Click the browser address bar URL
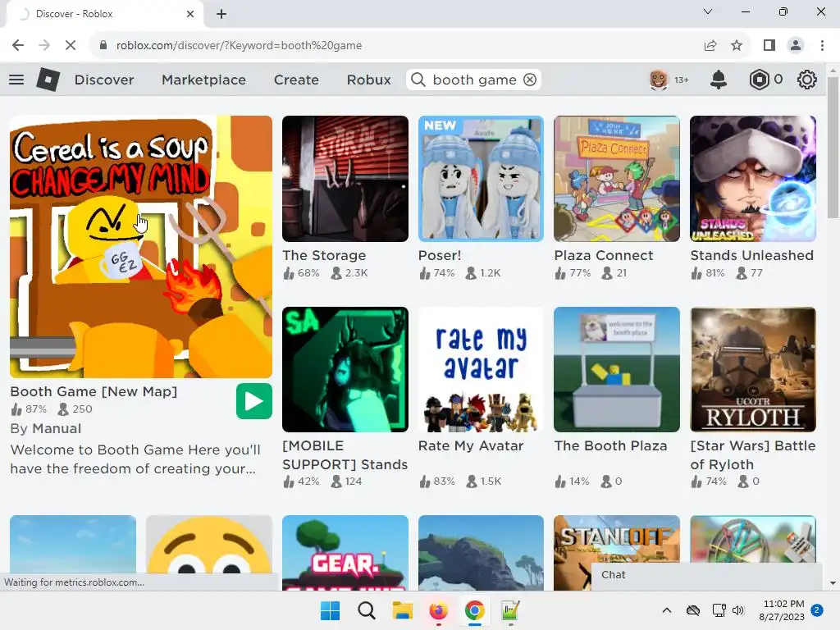Image resolution: width=840 pixels, height=630 pixels. click(239, 46)
